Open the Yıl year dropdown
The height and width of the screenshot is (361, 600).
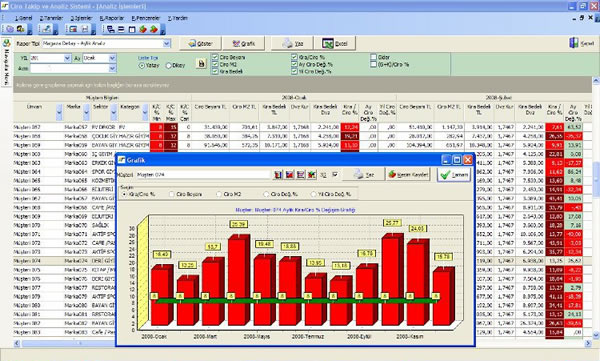(x=67, y=58)
